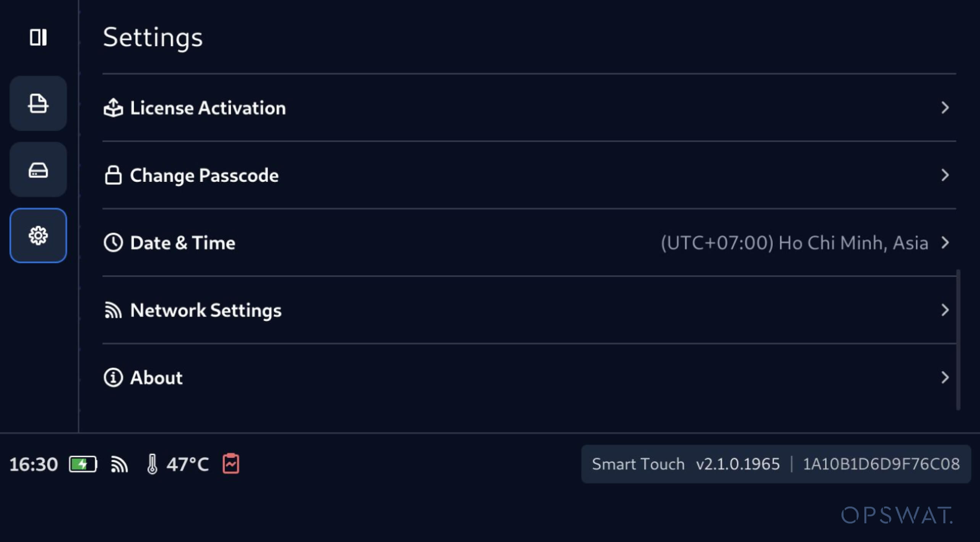Click the thermometer temperature icon

(x=152, y=464)
